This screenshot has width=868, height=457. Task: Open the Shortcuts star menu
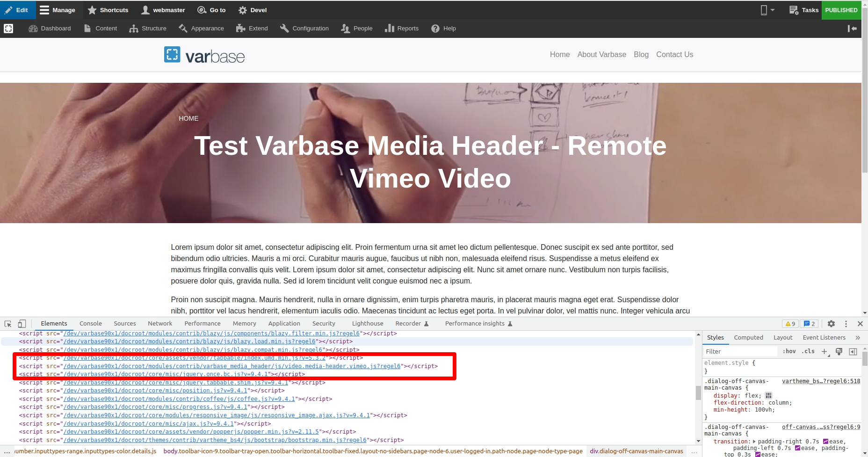click(108, 10)
